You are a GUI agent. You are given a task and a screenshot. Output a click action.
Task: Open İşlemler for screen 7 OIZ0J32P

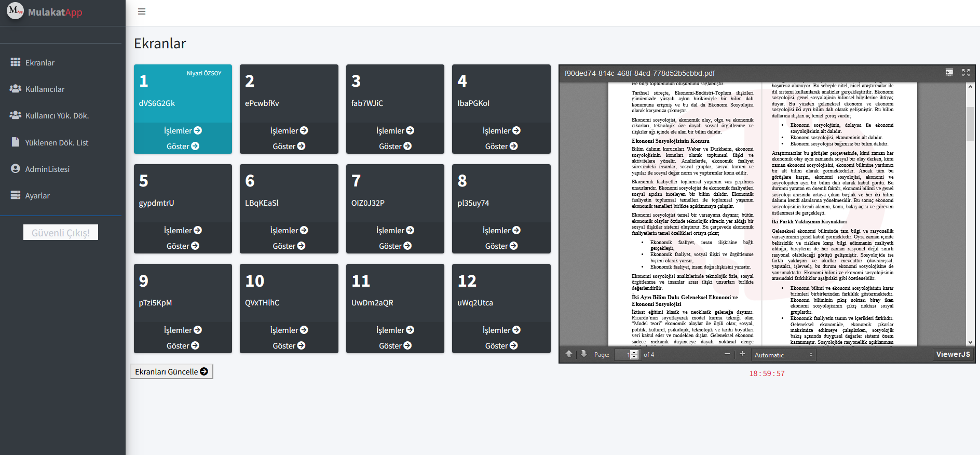coord(395,230)
